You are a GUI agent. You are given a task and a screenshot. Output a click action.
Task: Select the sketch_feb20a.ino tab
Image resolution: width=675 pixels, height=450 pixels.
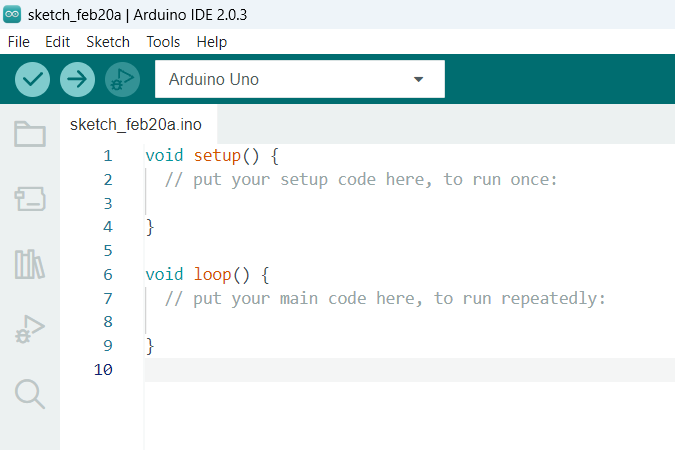(136, 124)
